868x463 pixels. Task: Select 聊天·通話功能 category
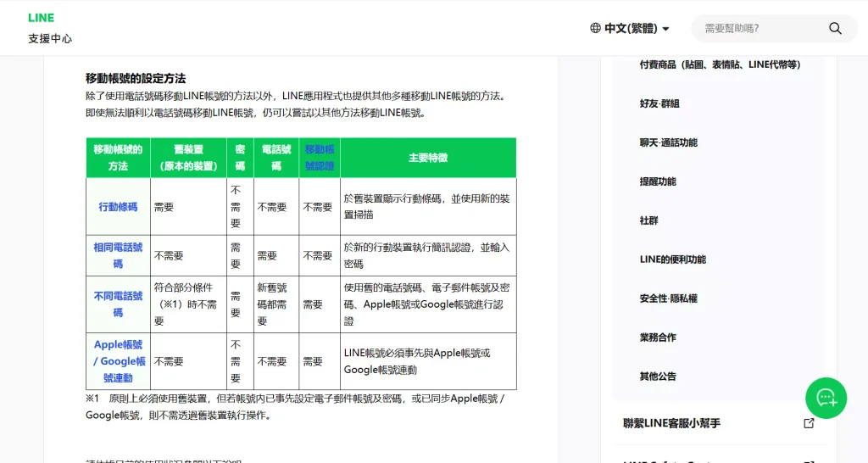[668, 142]
